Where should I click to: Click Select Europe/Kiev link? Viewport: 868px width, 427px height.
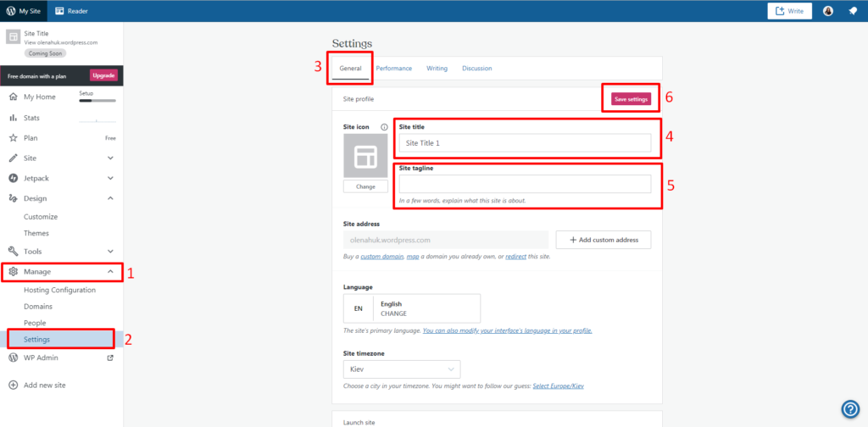click(x=558, y=386)
